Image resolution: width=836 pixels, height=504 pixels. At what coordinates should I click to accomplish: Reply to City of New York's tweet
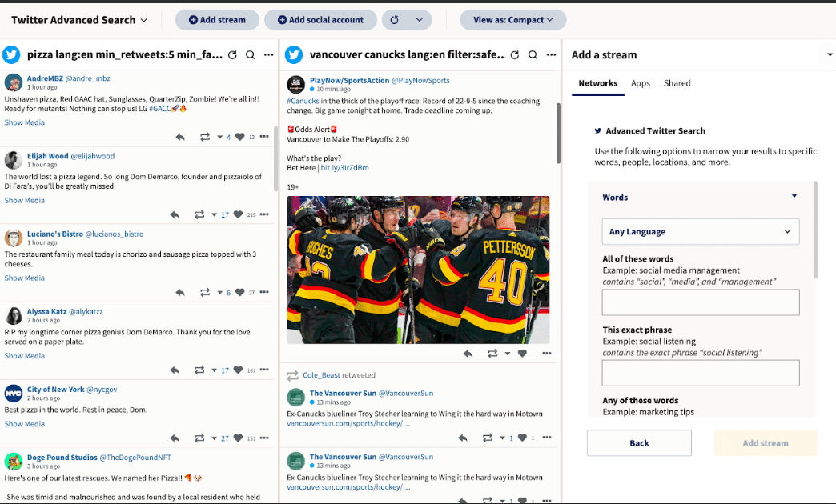[x=175, y=438]
